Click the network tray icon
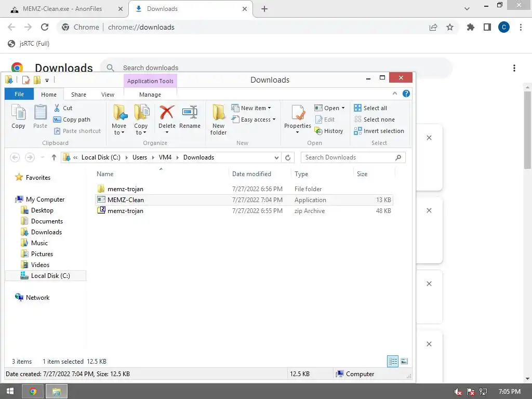Viewport: 532px width, 399px height. pyautogui.click(x=484, y=392)
